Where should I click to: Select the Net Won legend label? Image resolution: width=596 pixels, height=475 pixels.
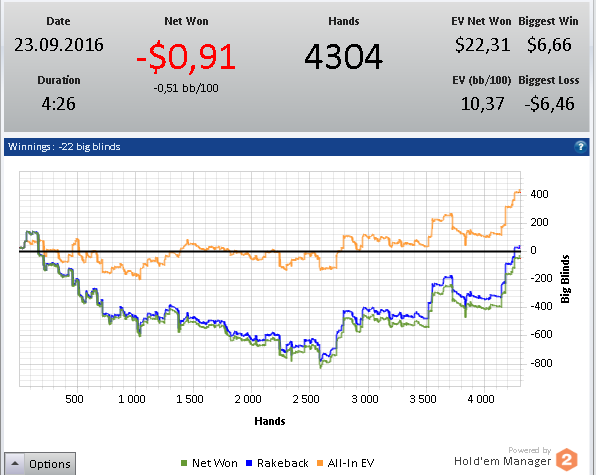pyautogui.click(x=215, y=463)
